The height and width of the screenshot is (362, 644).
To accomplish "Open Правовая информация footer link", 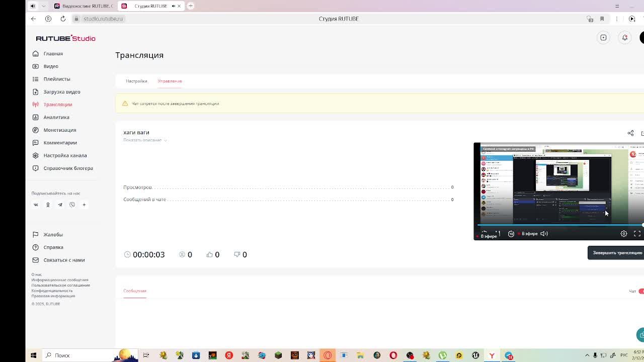I will point(53,296).
